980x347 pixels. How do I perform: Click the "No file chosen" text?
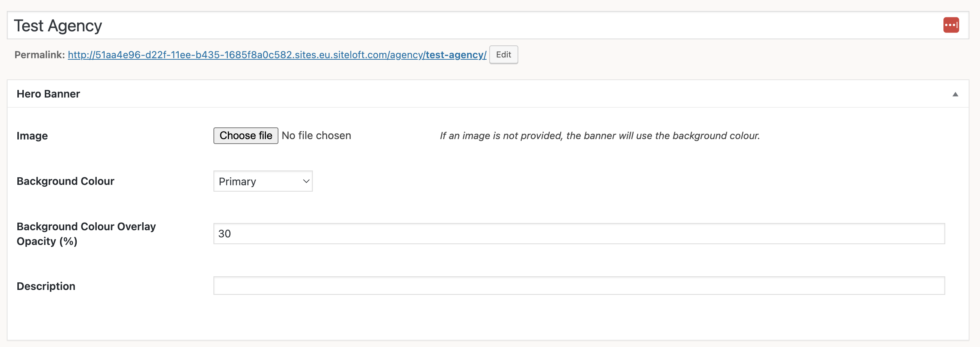(316, 135)
